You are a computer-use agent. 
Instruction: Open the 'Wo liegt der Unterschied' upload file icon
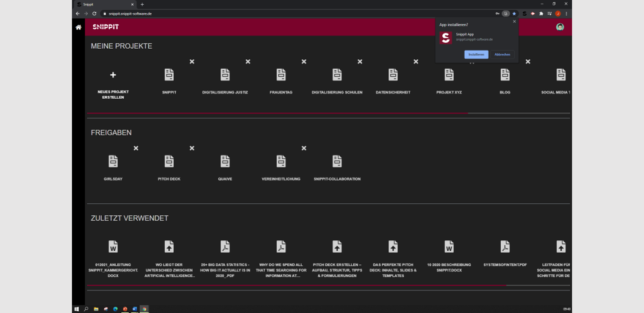169,246
